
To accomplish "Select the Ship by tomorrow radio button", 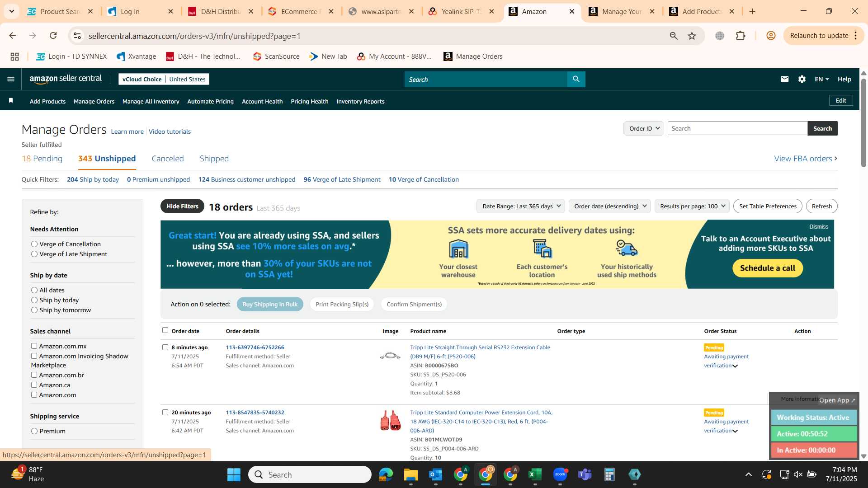I will [34, 310].
